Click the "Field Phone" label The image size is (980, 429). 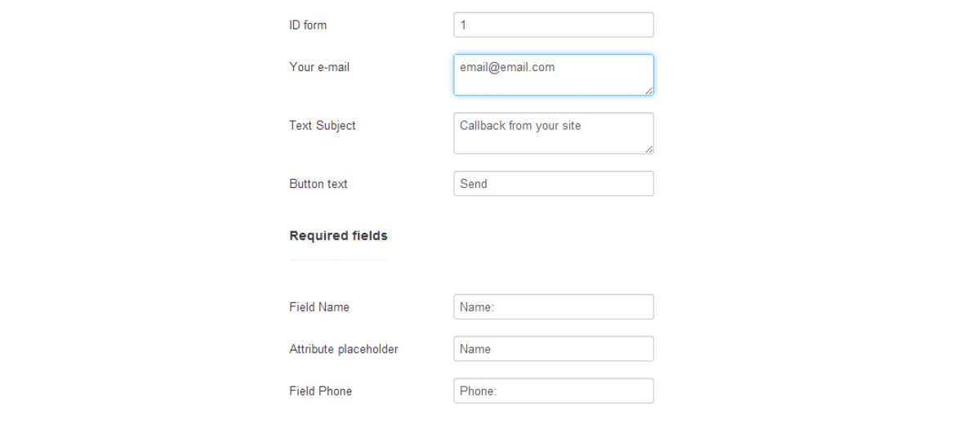coord(321,391)
